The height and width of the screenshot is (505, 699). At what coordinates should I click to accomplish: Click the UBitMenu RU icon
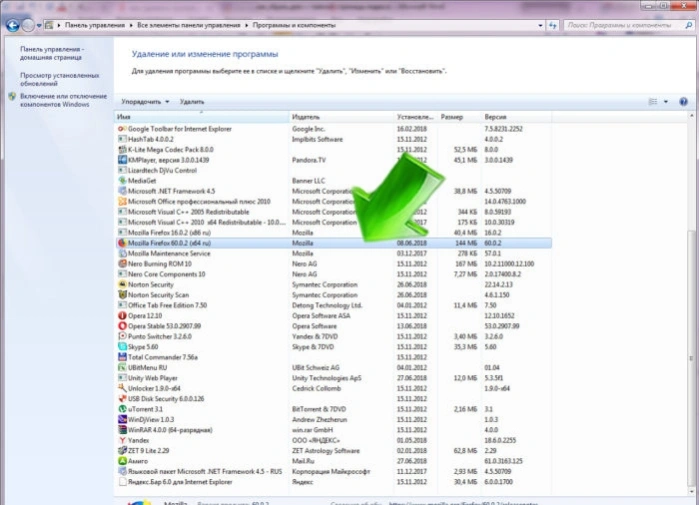(x=122, y=367)
